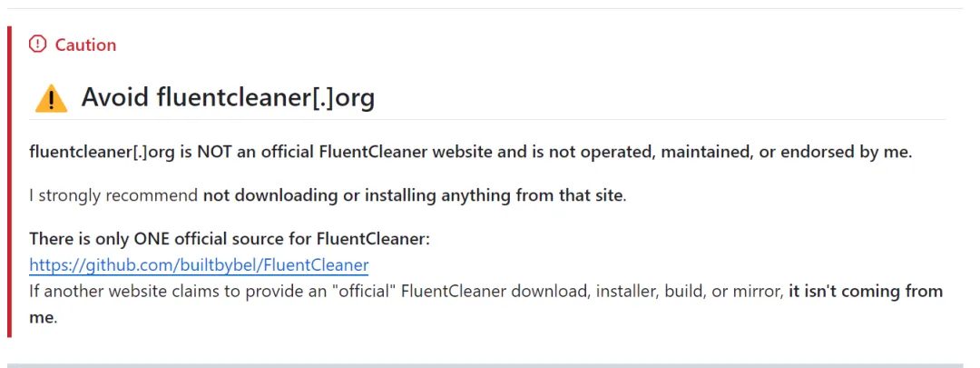Click the word "mirror" in last paragraph
Image resolution: width=980 pixels, height=368 pixels.
click(760, 292)
